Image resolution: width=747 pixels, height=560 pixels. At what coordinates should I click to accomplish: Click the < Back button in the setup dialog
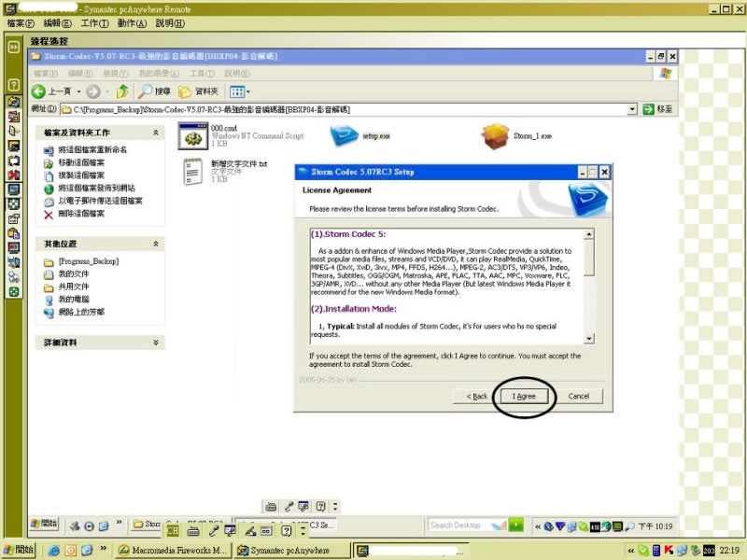(476, 396)
